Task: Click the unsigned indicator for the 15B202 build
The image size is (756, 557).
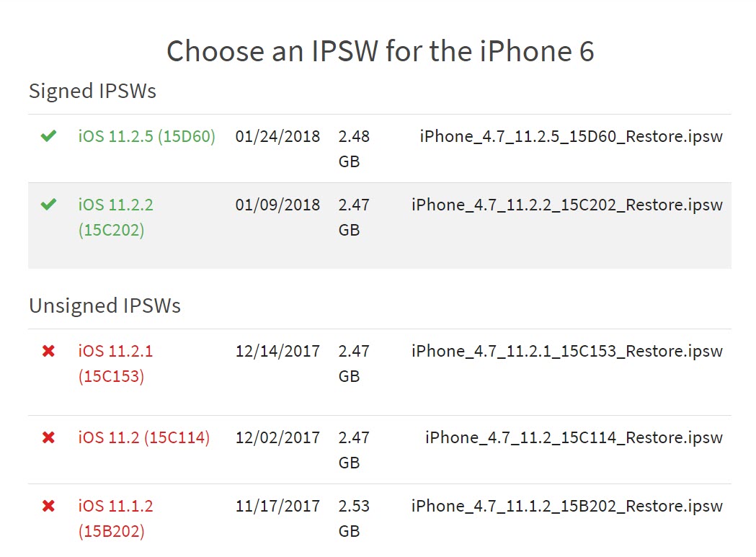Action: point(48,506)
